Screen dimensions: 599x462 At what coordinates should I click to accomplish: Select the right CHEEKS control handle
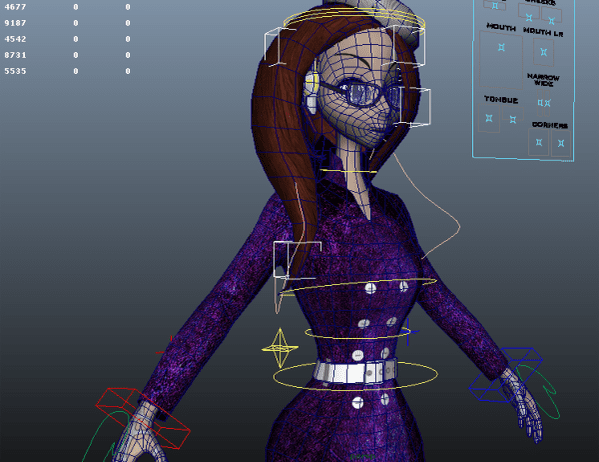click(x=551, y=20)
